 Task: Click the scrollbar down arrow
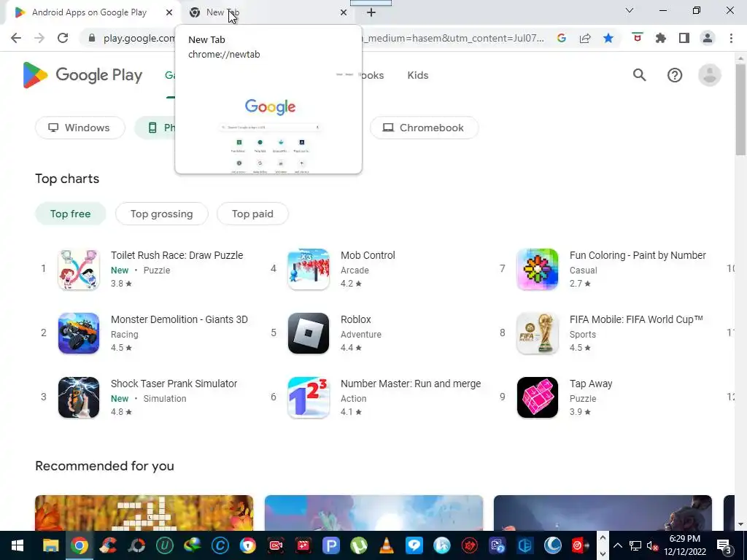(740, 525)
